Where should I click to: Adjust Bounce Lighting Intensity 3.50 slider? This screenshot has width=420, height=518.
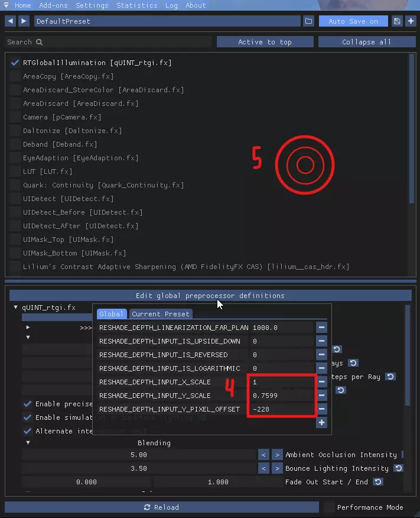pos(139,468)
